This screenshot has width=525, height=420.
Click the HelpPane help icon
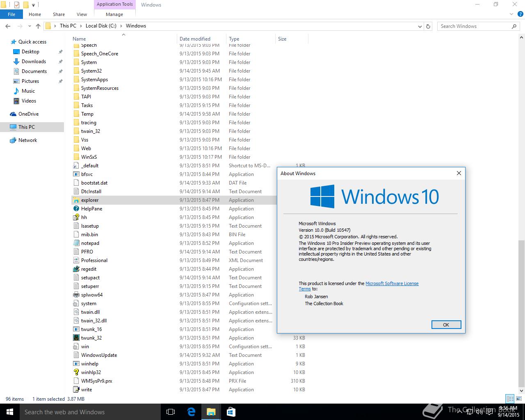click(76, 209)
